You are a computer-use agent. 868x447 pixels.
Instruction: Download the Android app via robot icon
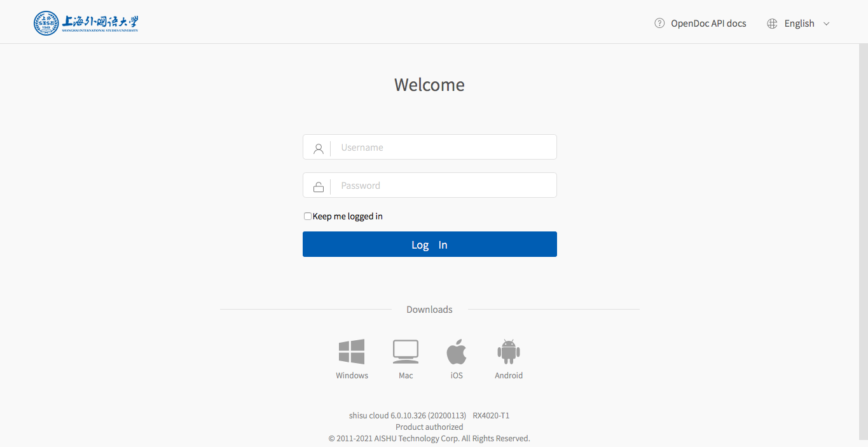(508, 352)
